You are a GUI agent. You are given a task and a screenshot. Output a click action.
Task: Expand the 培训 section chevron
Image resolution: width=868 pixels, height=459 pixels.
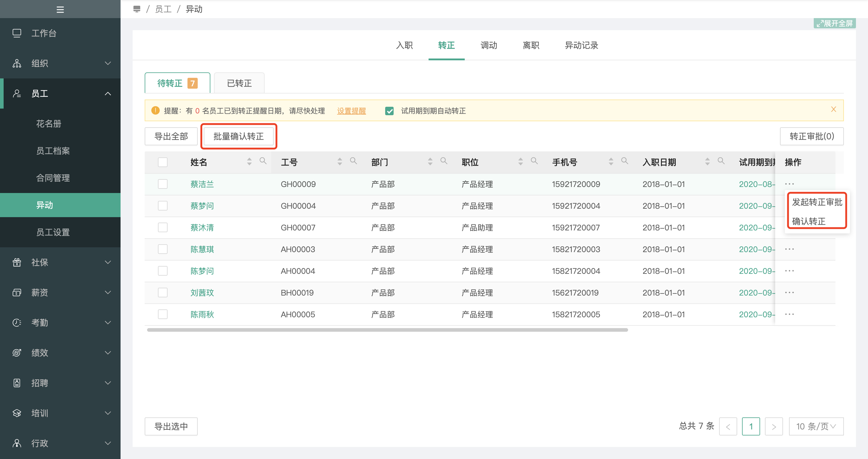coord(108,413)
